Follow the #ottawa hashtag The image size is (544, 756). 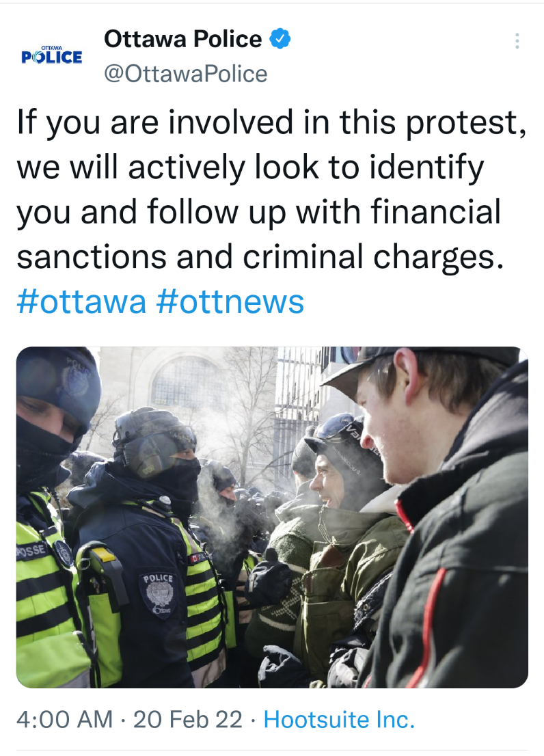pyautogui.click(x=81, y=301)
